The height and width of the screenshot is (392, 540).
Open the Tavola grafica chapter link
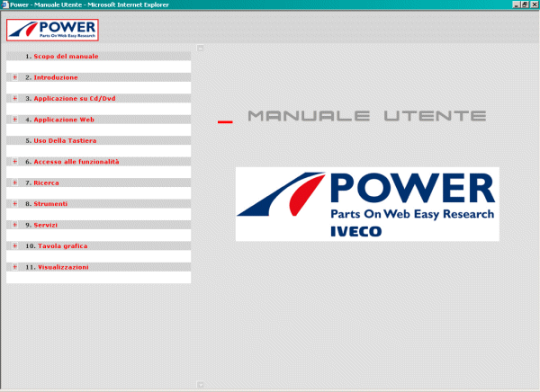60,245
